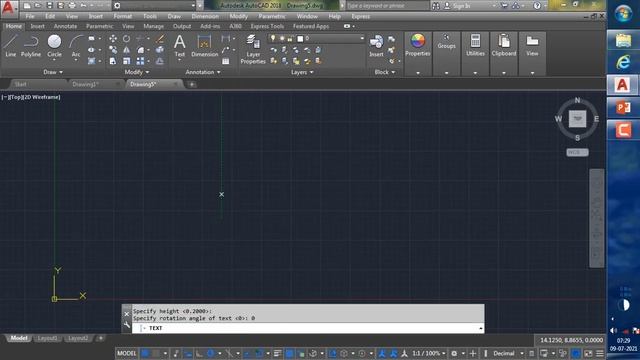Toggle object snap in status bar
Screen dimensions: 640x360
click(258, 353)
